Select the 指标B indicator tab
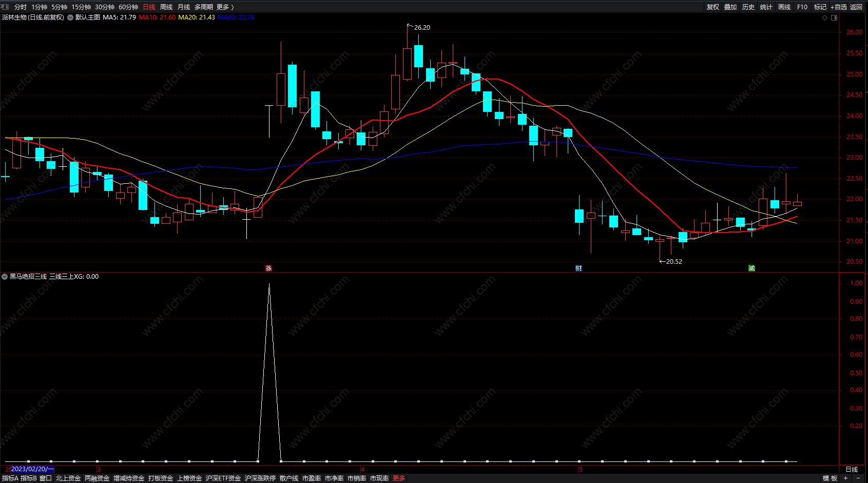The height and width of the screenshot is (483, 868). coord(29,478)
